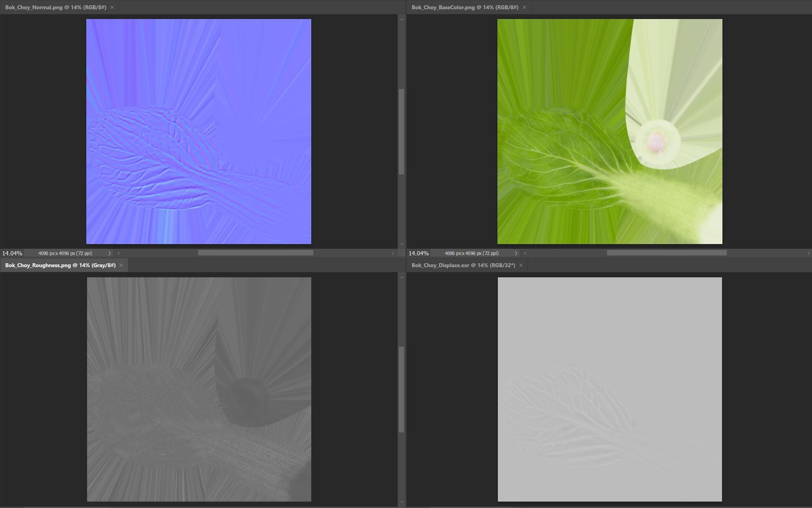
Task: Click document size info in BaseColor status bar
Action: (472, 253)
